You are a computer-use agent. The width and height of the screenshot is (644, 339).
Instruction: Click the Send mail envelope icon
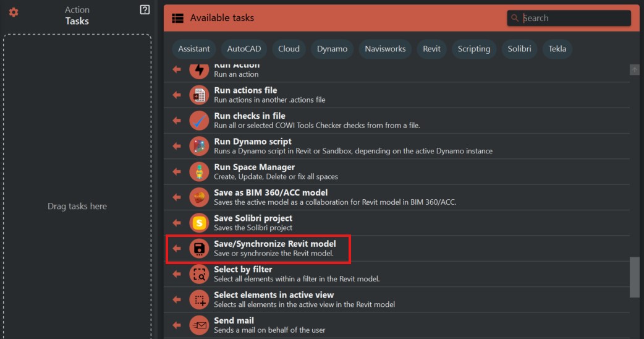click(x=199, y=325)
